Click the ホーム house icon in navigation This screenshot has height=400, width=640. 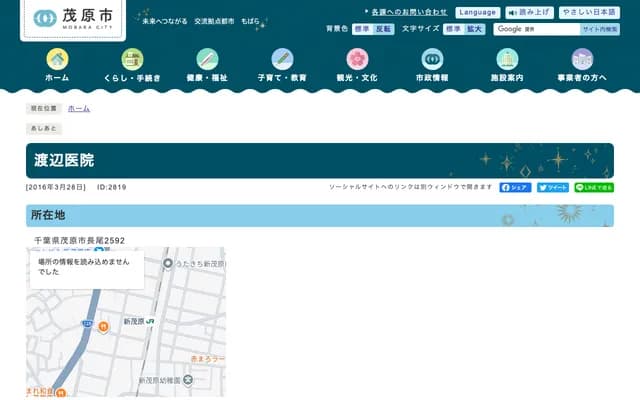[57, 59]
